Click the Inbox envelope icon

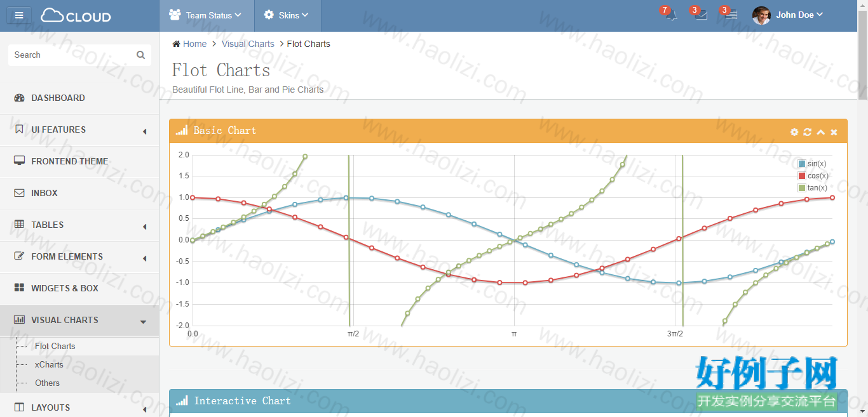tap(19, 193)
